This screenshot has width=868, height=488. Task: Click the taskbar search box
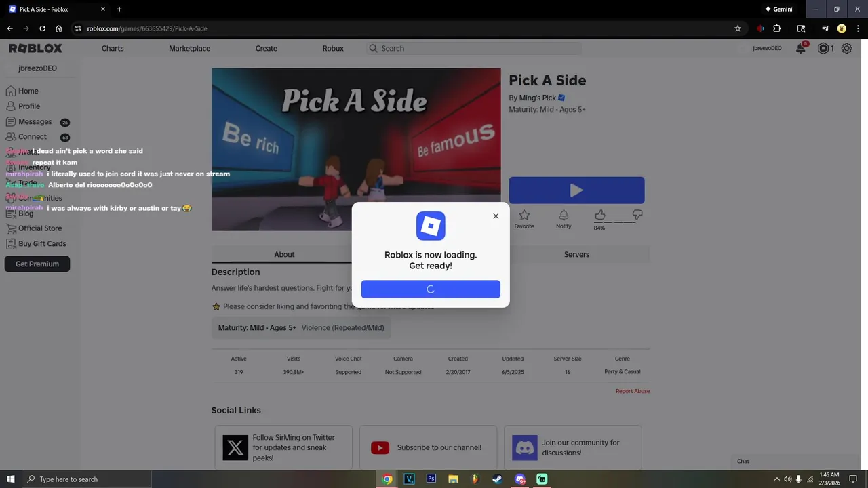tap(86, 479)
